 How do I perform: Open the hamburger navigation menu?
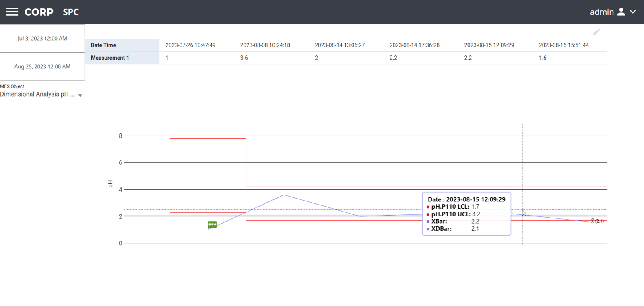coord(12,12)
